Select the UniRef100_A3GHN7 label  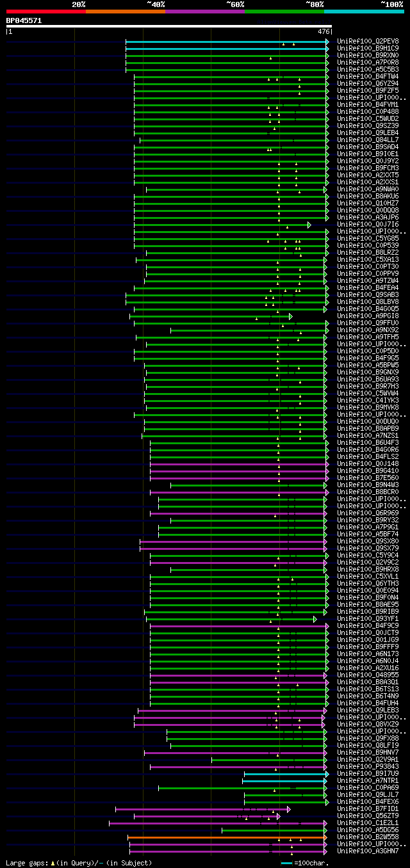coord(368,851)
